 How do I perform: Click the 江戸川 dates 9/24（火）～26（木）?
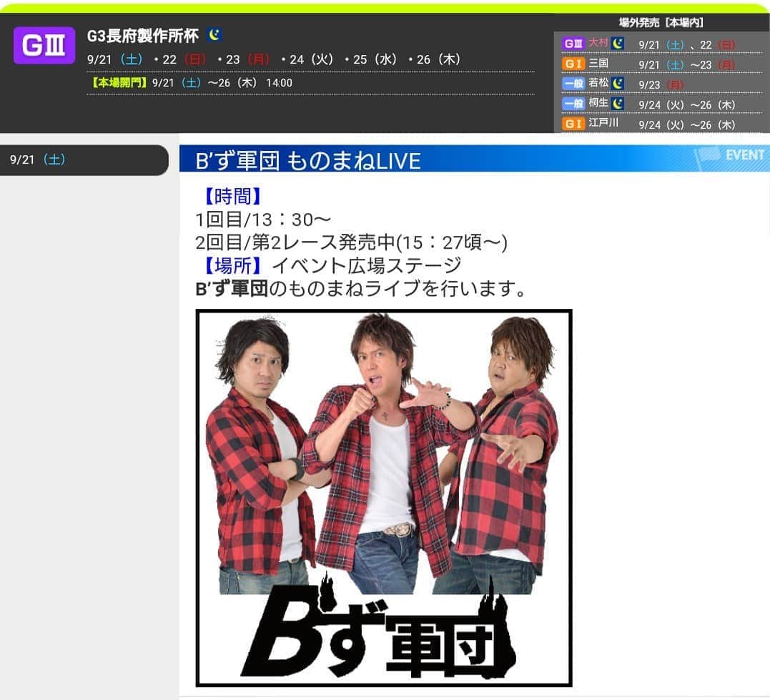coord(686,125)
